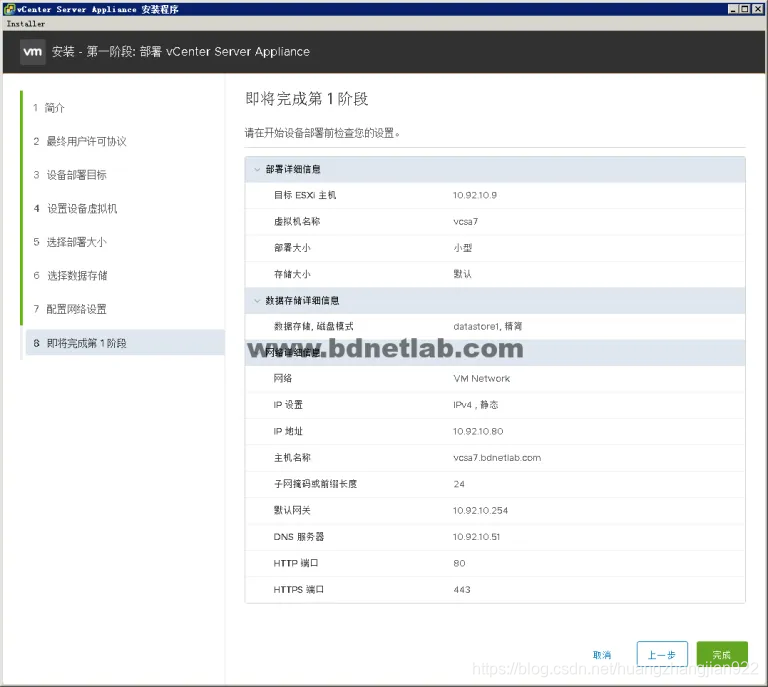The height and width of the screenshot is (687, 768).
Task: Click the 默认网关 label
Action: pos(292,511)
